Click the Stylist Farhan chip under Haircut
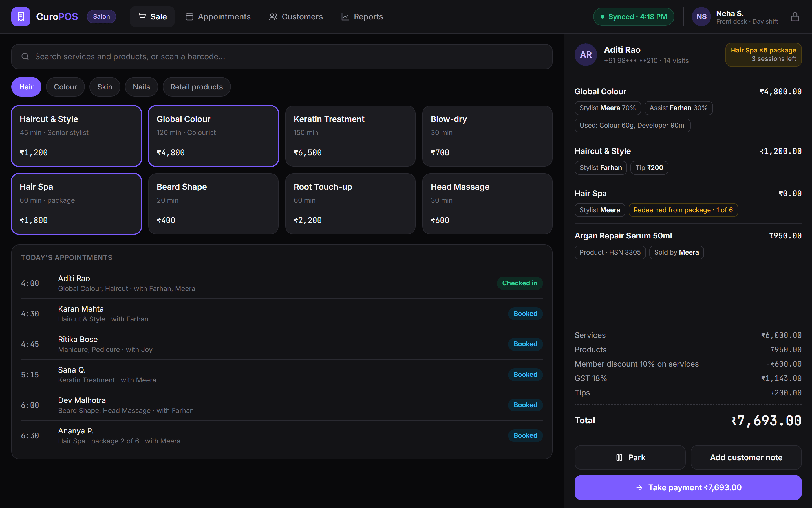812x508 pixels. [x=601, y=168]
